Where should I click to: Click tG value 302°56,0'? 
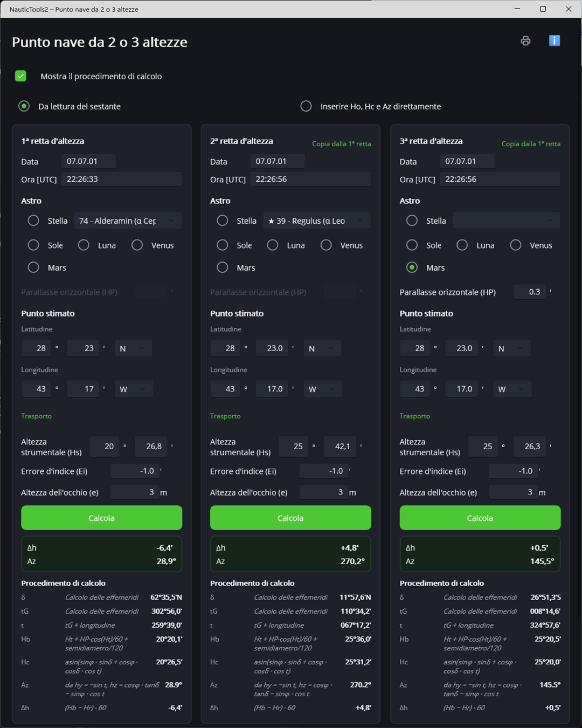tap(167, 612)
